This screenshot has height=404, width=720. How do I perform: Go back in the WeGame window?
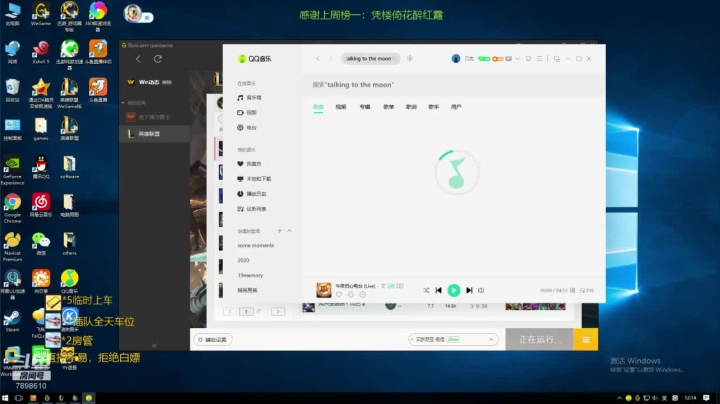pos(138,59)
